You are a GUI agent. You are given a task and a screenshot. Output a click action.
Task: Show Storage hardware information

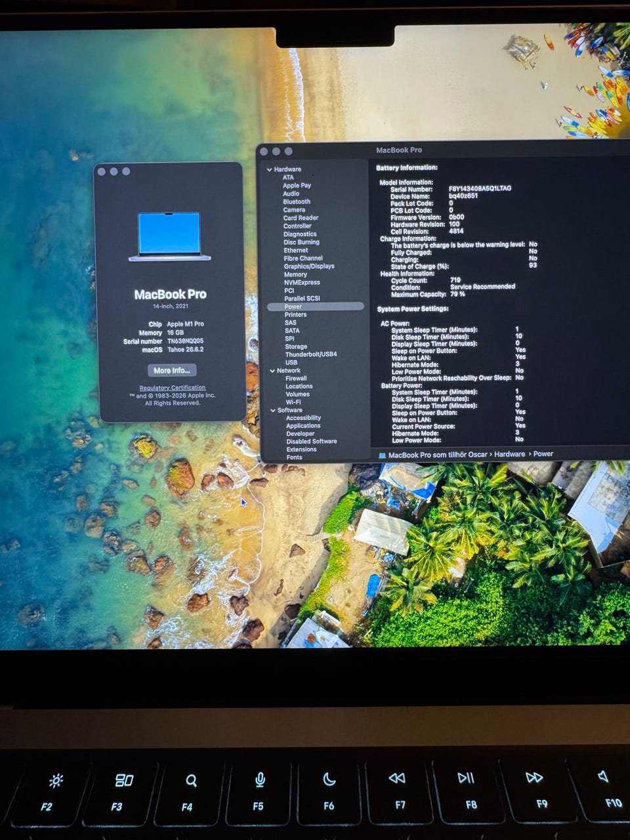click(296, 346)
